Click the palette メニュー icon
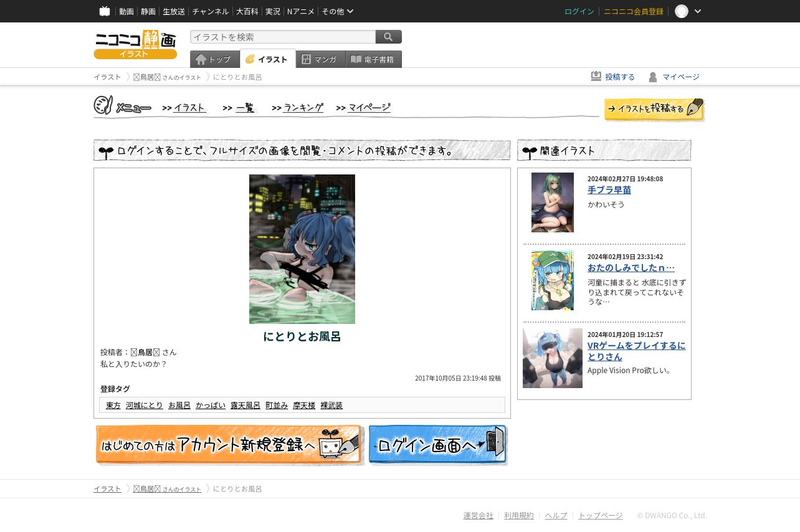Screen dimensions: 800x532 [x=103, y=105]
